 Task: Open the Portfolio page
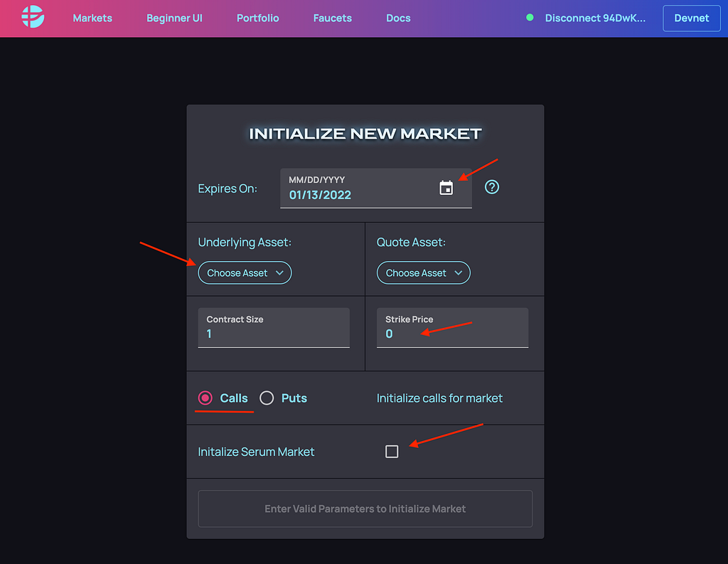tap(257, 18)
